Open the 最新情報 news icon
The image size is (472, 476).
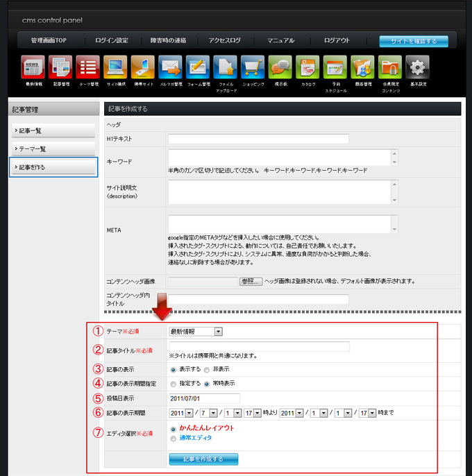[x=33, y=67]
